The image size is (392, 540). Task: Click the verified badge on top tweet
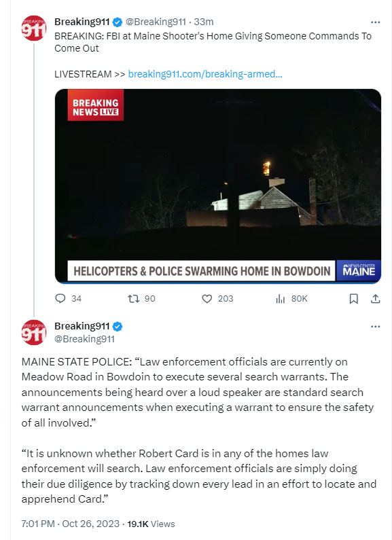(x=118, y=22)
